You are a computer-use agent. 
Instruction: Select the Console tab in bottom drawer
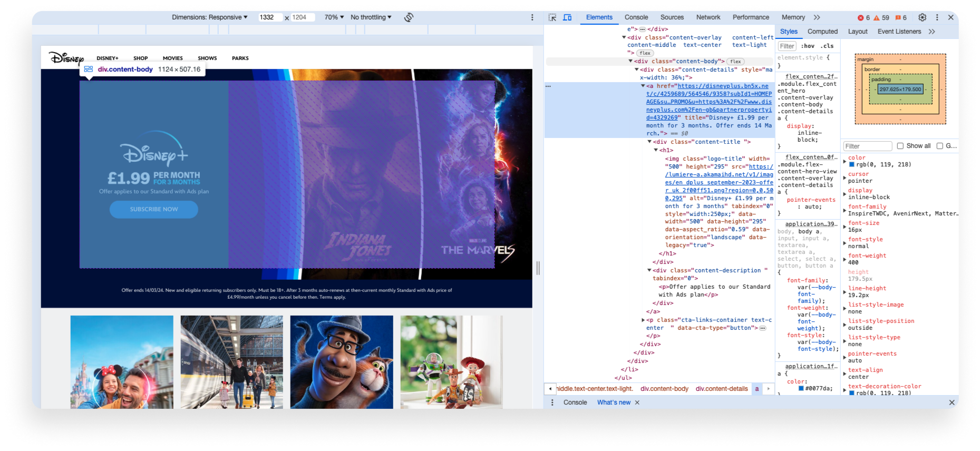pyautogui.click(x=575, y=403)
